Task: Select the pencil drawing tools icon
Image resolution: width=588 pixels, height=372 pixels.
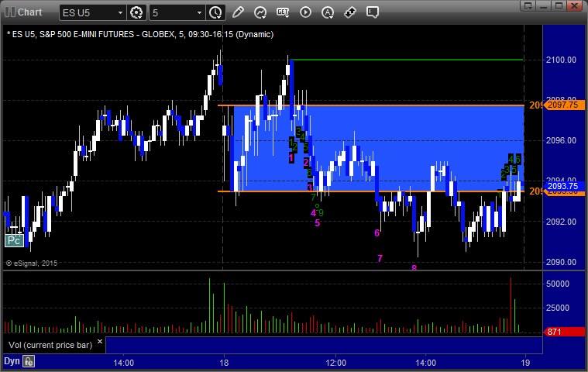Action: 238,12
